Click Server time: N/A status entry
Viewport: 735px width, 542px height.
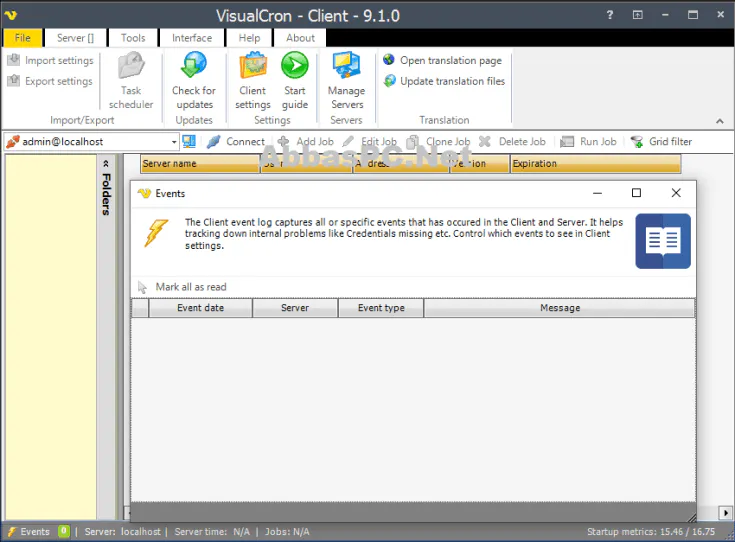(212, 532)
